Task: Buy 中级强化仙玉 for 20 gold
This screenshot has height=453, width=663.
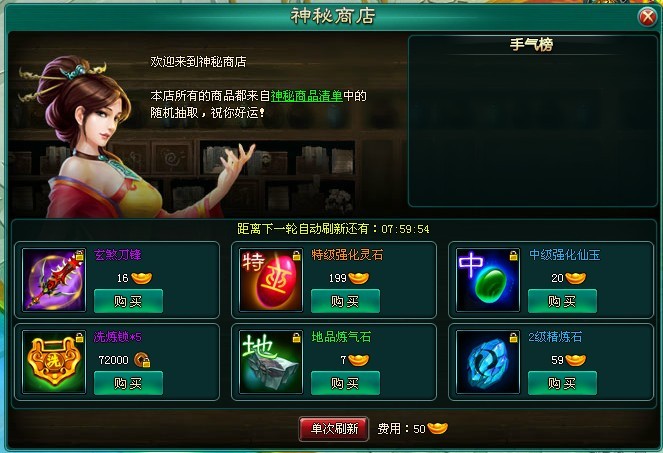Action: point(562,301)
